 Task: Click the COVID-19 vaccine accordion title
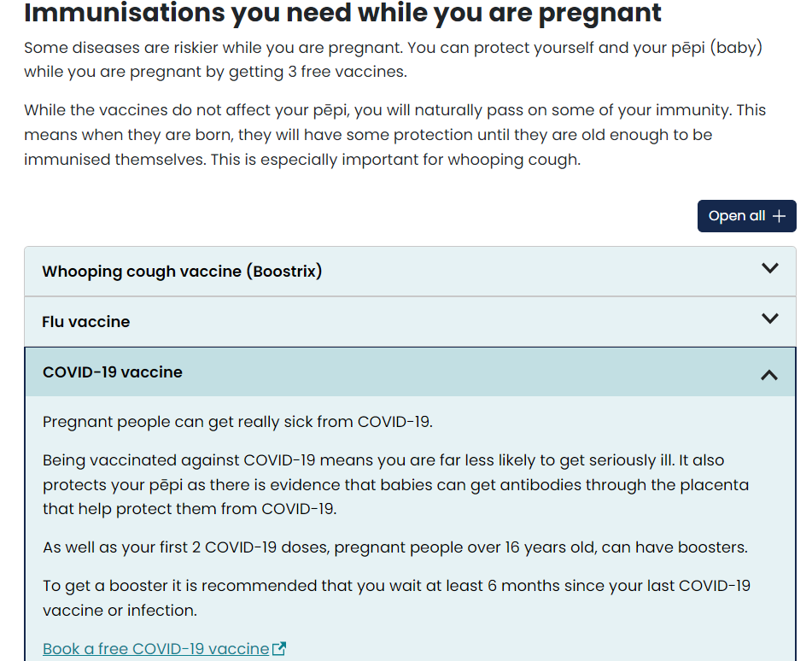pos(113,372)
